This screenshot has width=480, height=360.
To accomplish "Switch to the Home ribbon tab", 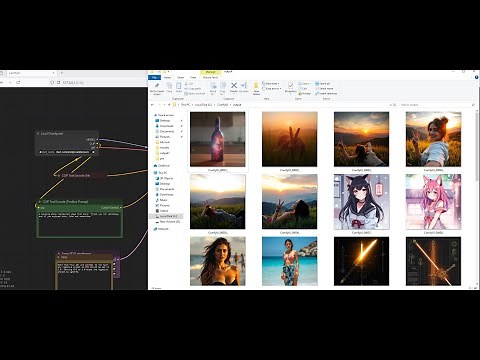I will tap(167, 77).
